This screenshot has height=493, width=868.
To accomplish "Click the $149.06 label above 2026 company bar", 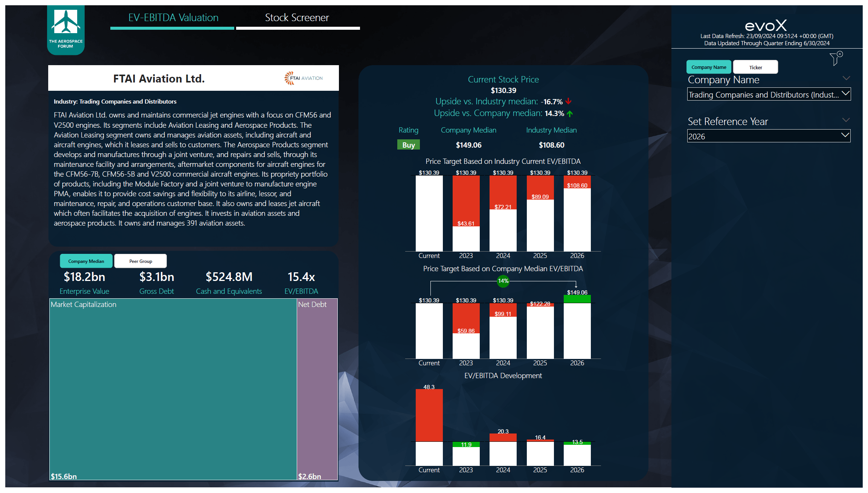I will 577,293.
